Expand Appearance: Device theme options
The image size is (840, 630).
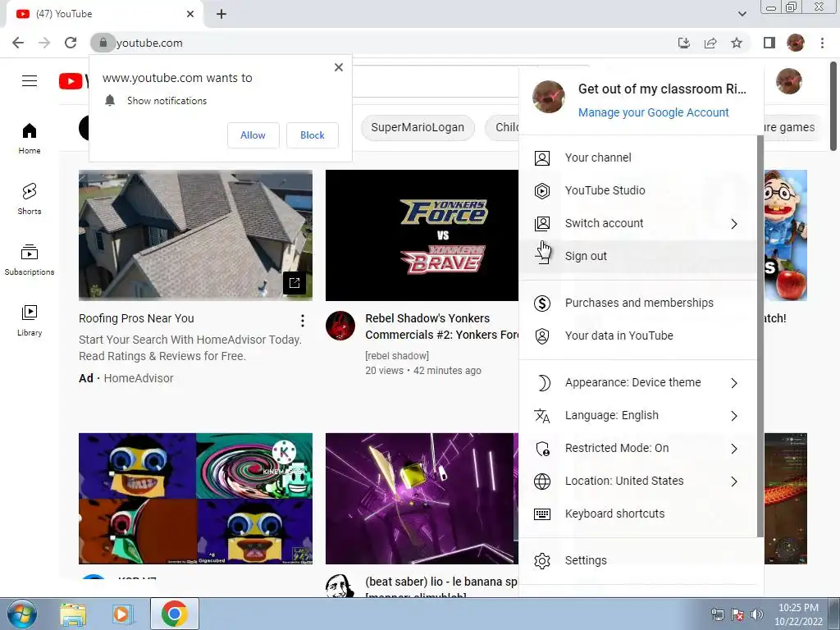coord(637,382)
